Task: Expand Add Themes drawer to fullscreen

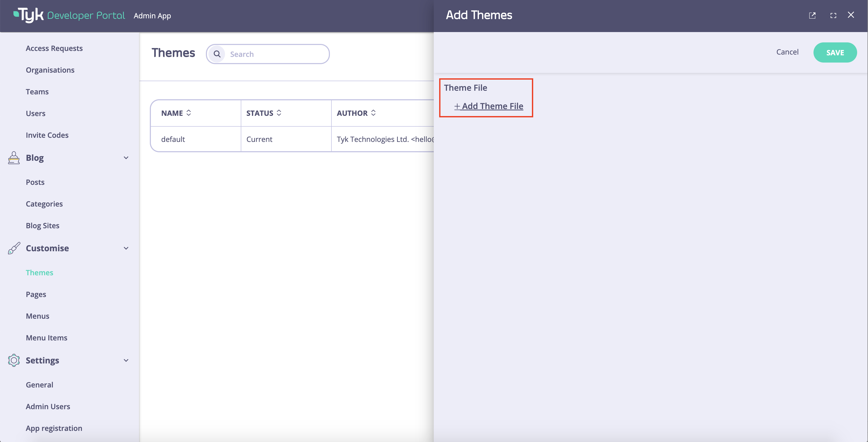Action: point(833,15)
